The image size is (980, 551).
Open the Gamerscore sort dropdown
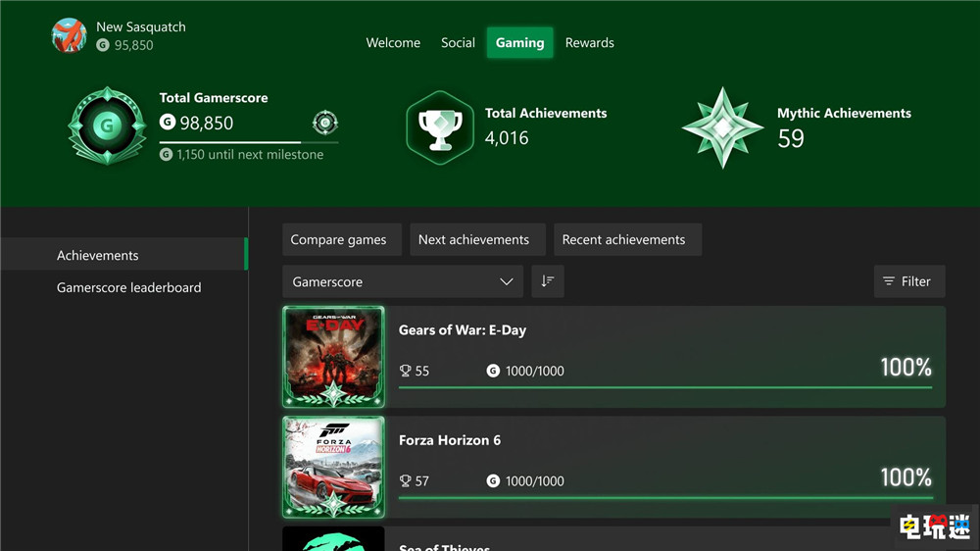point(403,281)
